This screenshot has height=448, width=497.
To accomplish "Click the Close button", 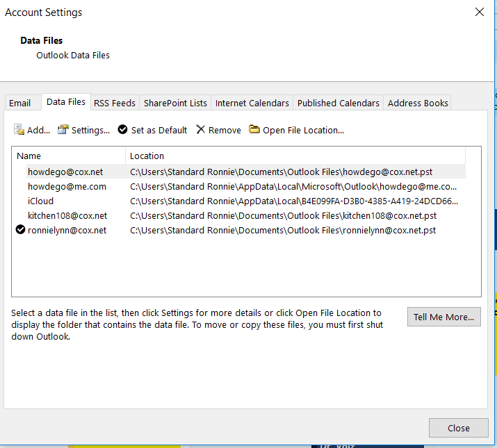I will tap(458, 428).
